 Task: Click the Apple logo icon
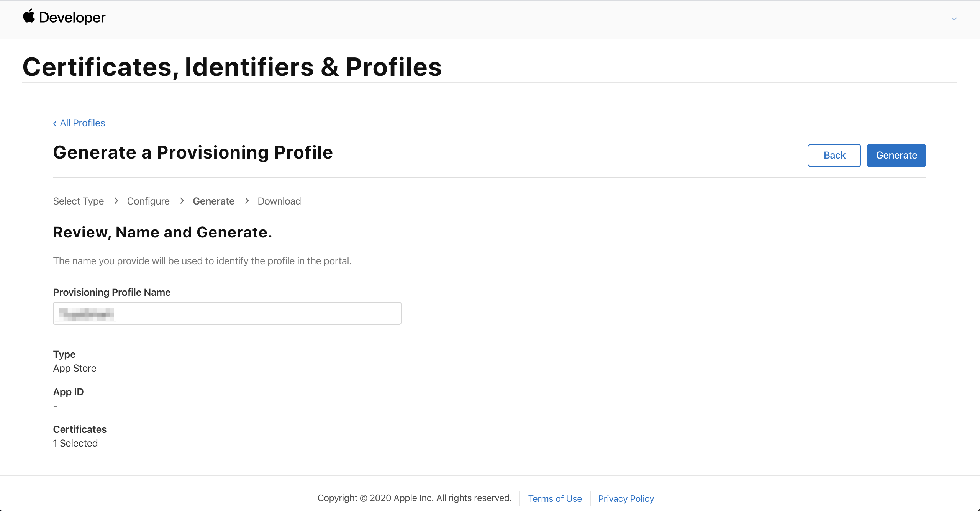(x=29, y=16)
